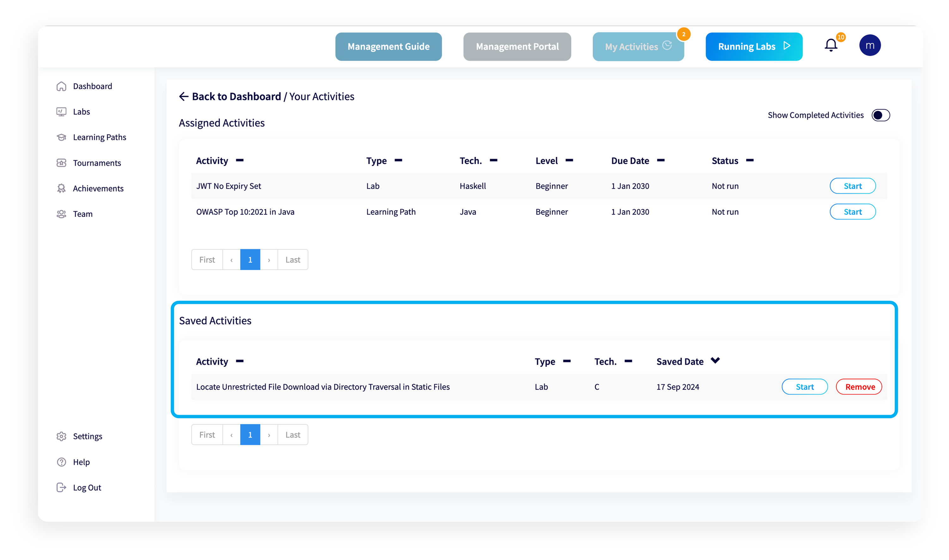
Task: Go to Last page of saved activities
Action: tap(293, 435)
